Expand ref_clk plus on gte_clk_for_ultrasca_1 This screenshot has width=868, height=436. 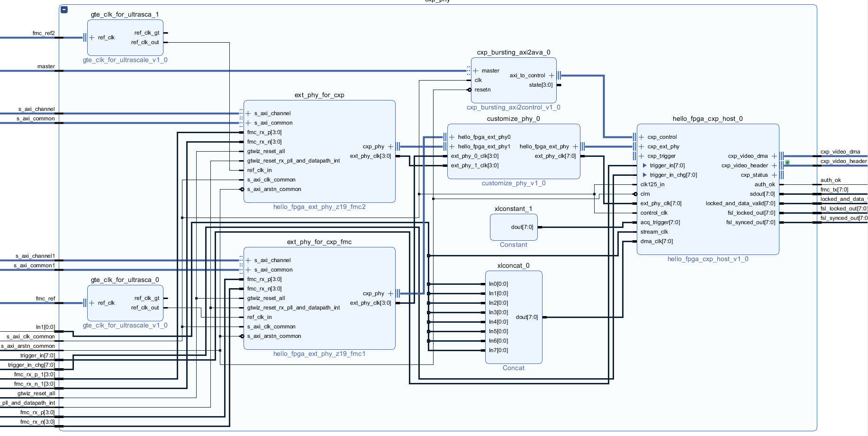click(x=92, y=37)
